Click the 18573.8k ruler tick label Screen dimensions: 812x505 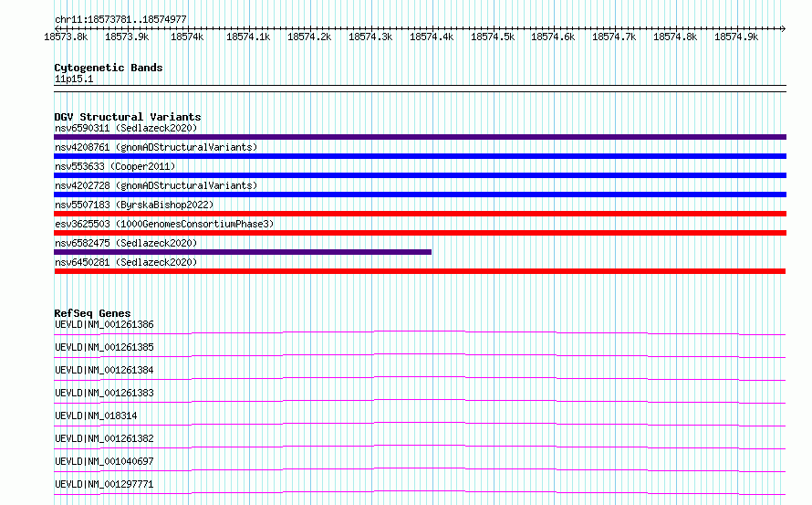point(66,37)
